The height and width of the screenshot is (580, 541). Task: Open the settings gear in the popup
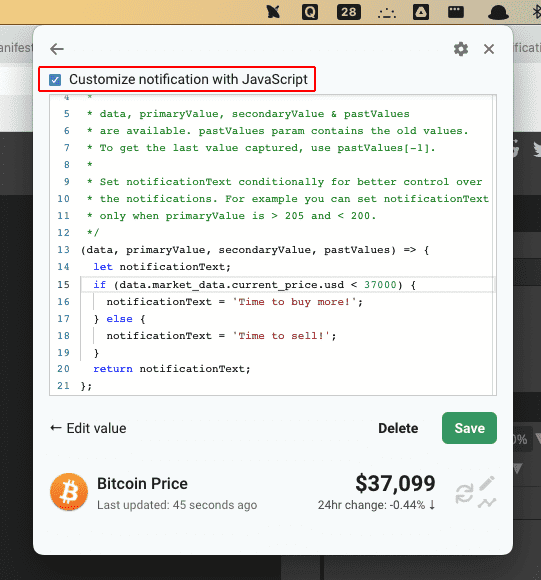[461, 49]
